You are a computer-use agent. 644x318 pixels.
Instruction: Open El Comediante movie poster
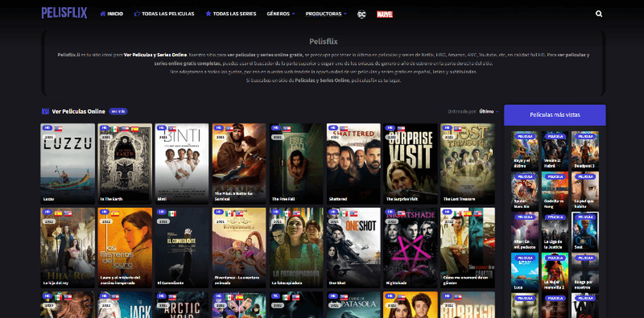coord(182,248)
